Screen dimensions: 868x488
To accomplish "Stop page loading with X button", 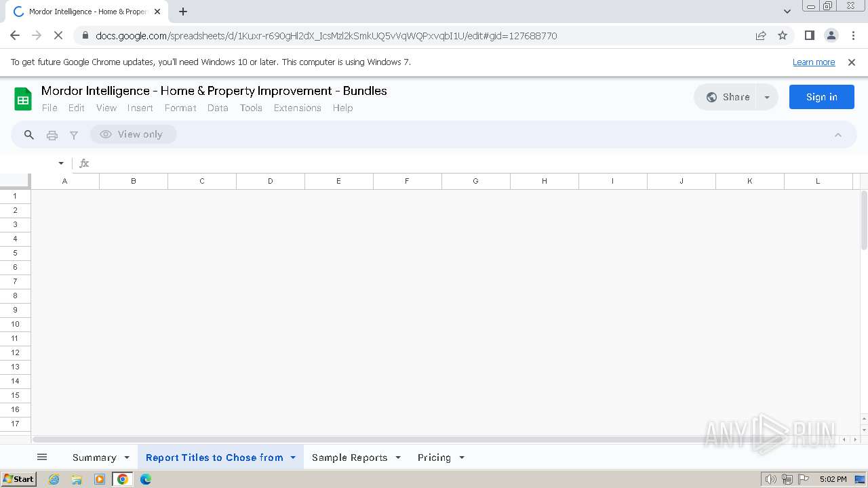I will (58, 35).
